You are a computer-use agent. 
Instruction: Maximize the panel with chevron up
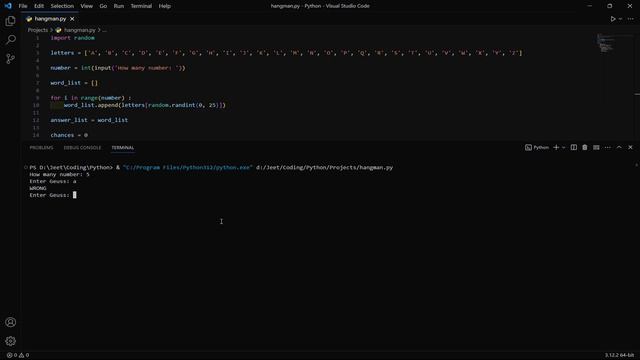[619, 147]
